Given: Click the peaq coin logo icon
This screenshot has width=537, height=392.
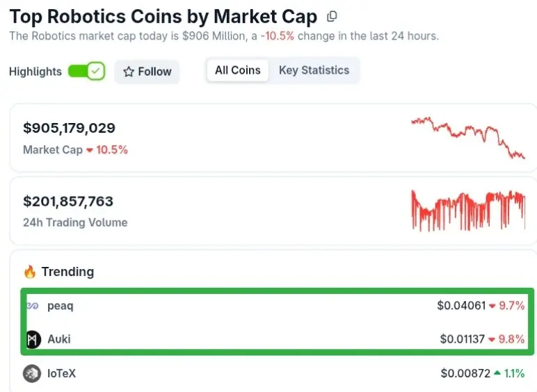Looking at the screenshot, I should [x=33, y=306].
